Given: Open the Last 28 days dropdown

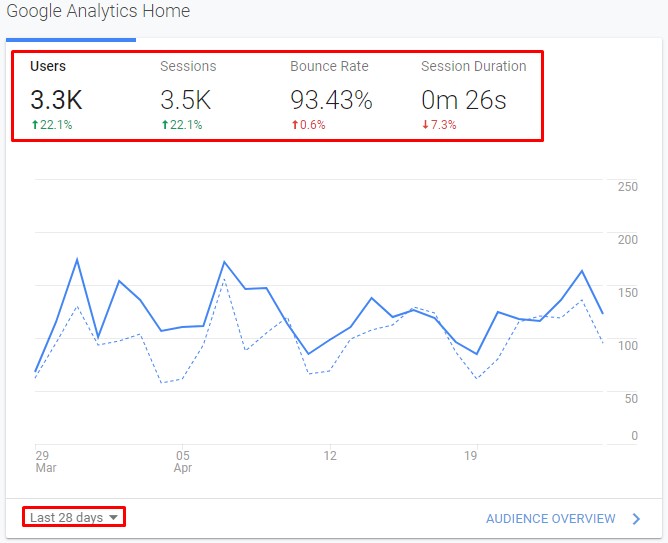Looking at the screenshot, I should click(x=74, y=517).
